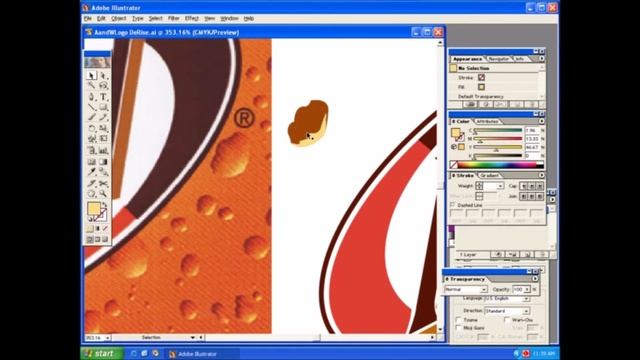Toggle the Wari-Chu checkbox
Screen dimensions: 640x360
point(507,320)
